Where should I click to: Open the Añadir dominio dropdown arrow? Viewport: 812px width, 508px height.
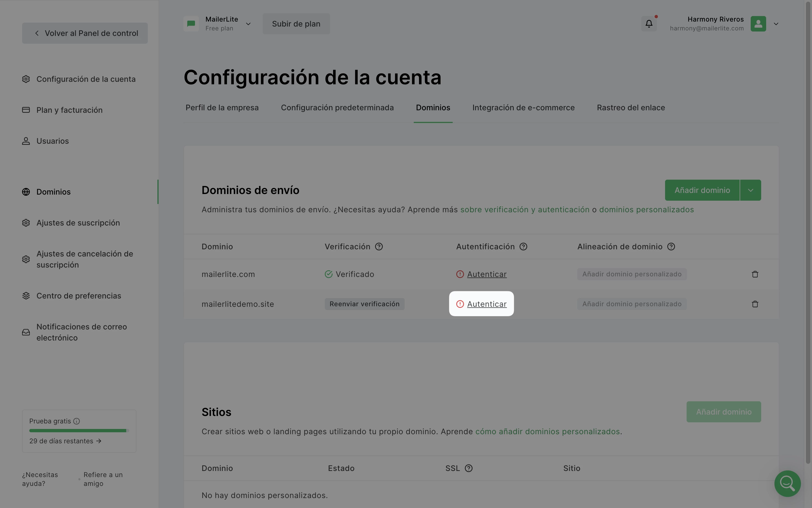point(750,190)
